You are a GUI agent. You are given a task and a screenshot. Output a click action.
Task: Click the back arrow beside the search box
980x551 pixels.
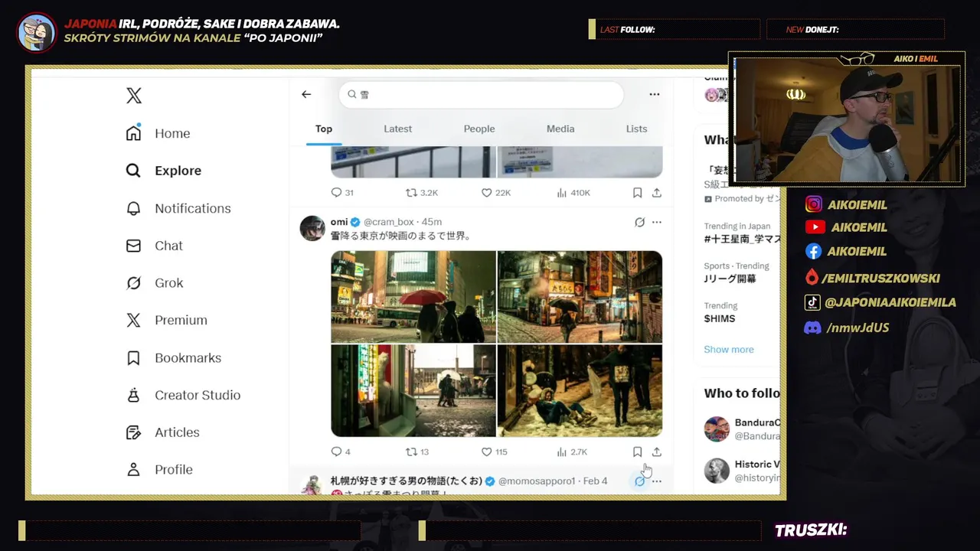tap(306, 94)
